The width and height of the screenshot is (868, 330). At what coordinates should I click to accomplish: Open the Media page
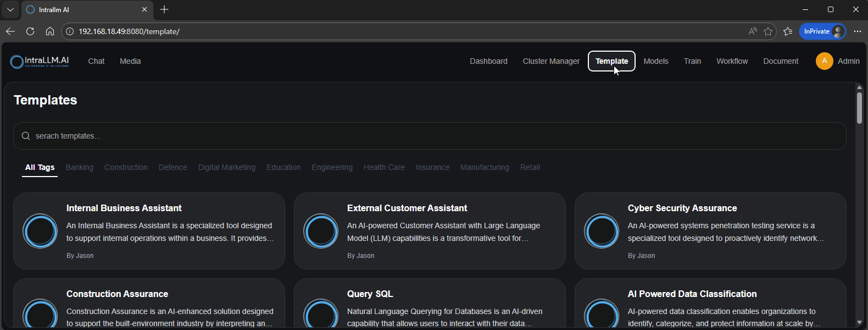130,61
